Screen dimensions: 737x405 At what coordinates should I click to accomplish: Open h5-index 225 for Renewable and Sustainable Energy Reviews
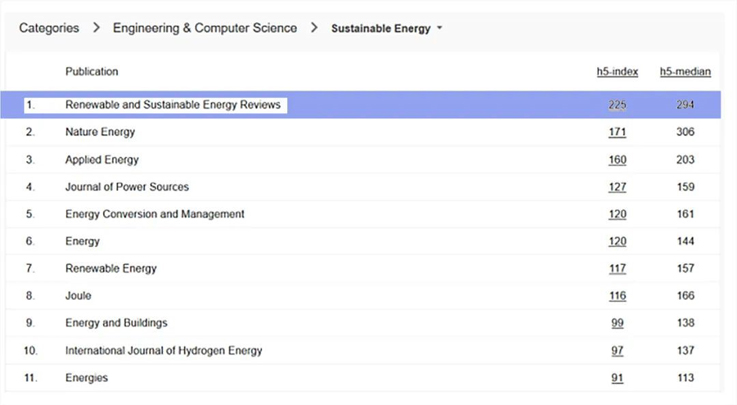point(616,105)
